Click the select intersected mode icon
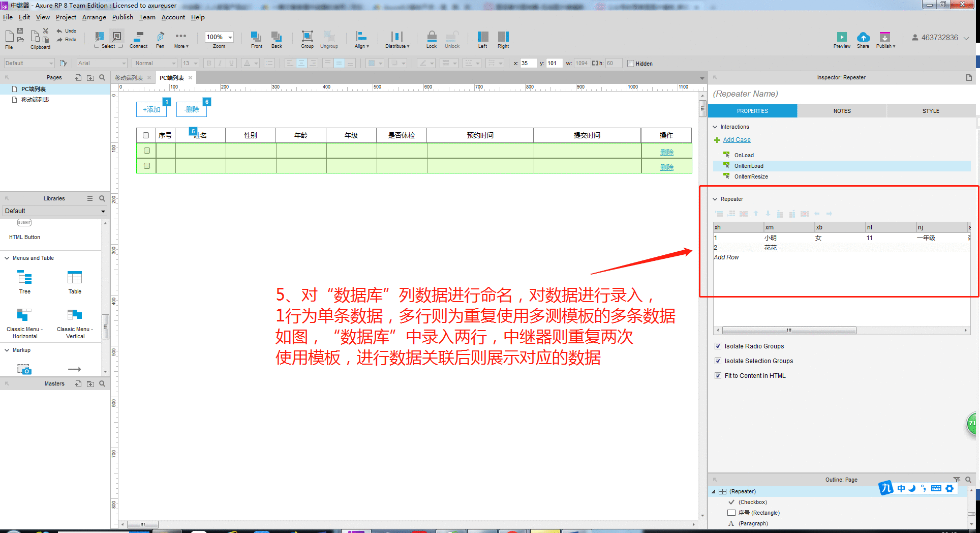This screenshot has height=533, width=980. (x=100, y=37)
